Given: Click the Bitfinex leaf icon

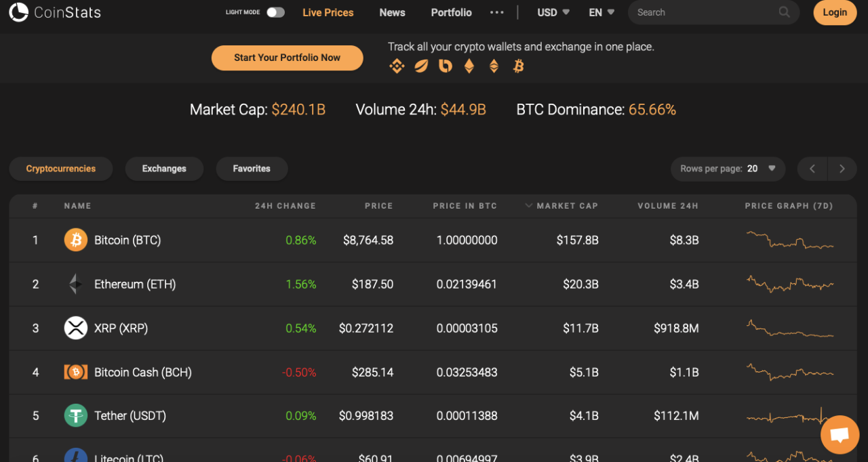Looking at the screenshot, I should (x=421, y=66).
